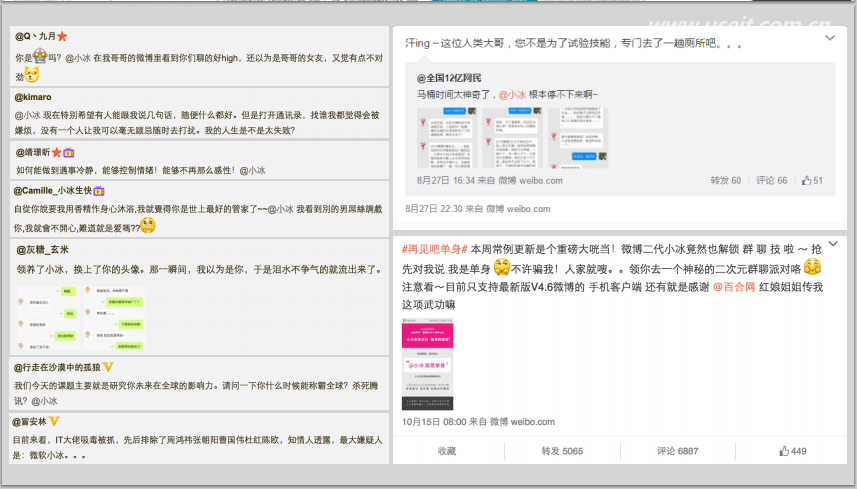Click the text 汗ing~这位人类大哥
Screen dimensions: 857x489
pos(454,43)
